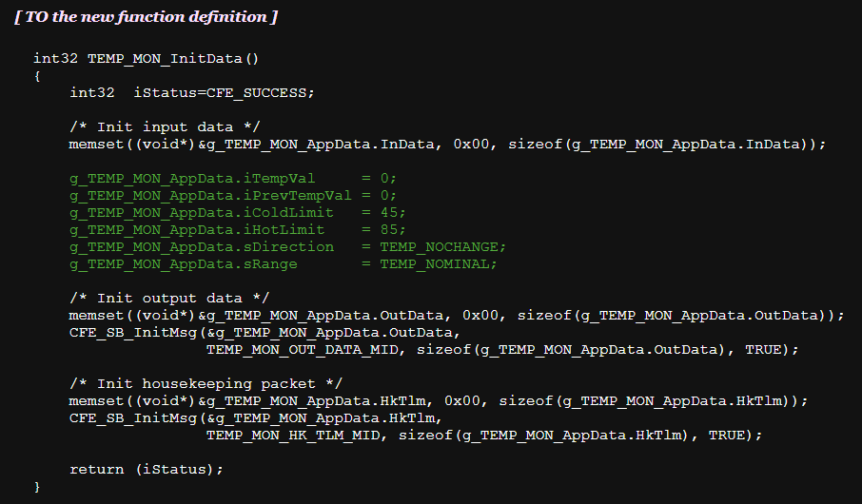
Task: Click the memset line for InData
Action: tap(447, 144)
